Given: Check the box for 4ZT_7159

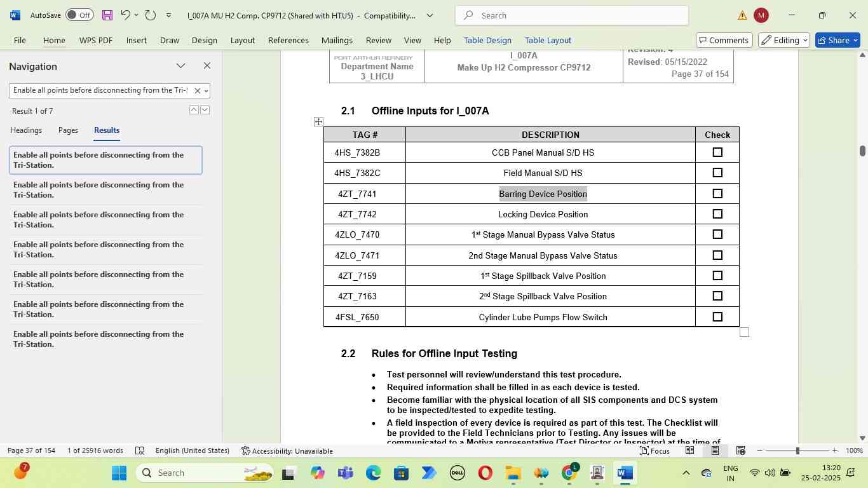Looking at the screenshot, I should tap(717, 276).
